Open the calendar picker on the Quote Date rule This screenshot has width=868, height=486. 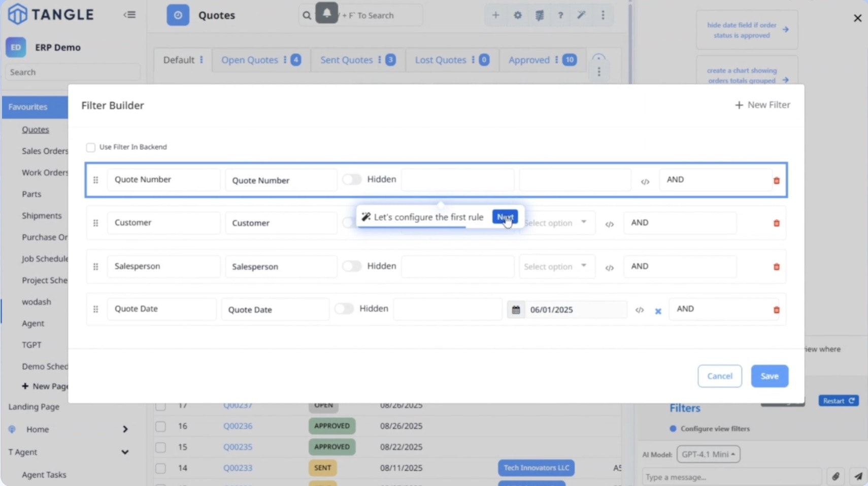tap(516, 309)
